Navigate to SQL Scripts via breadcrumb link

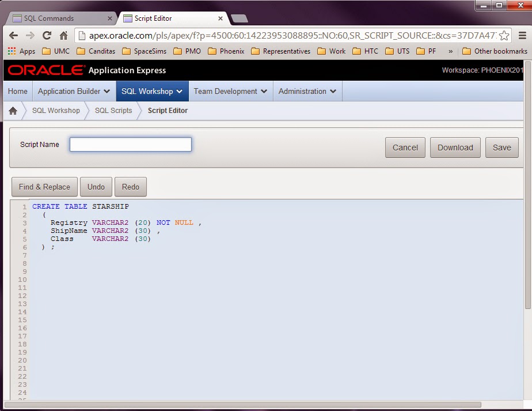(x=112, y=110)
